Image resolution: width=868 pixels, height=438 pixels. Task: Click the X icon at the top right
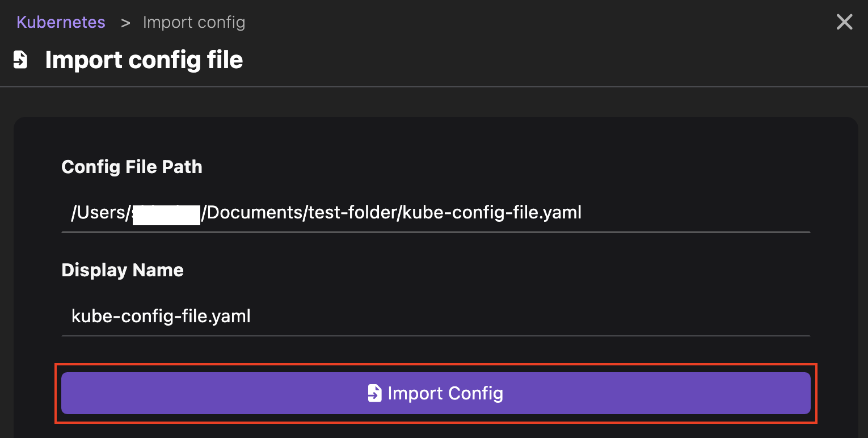point(844,22)
